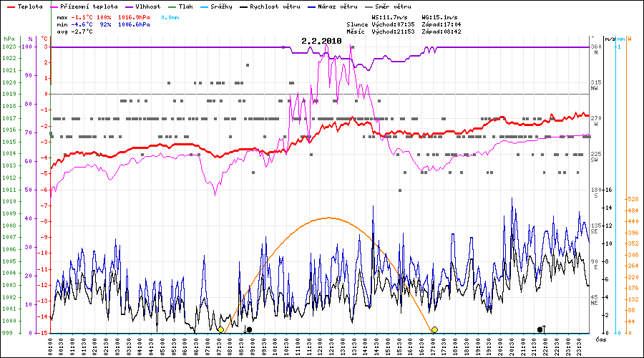Click the °C temperature axis label
Viewport: 644px width, 358px height.
click(44, 39)
